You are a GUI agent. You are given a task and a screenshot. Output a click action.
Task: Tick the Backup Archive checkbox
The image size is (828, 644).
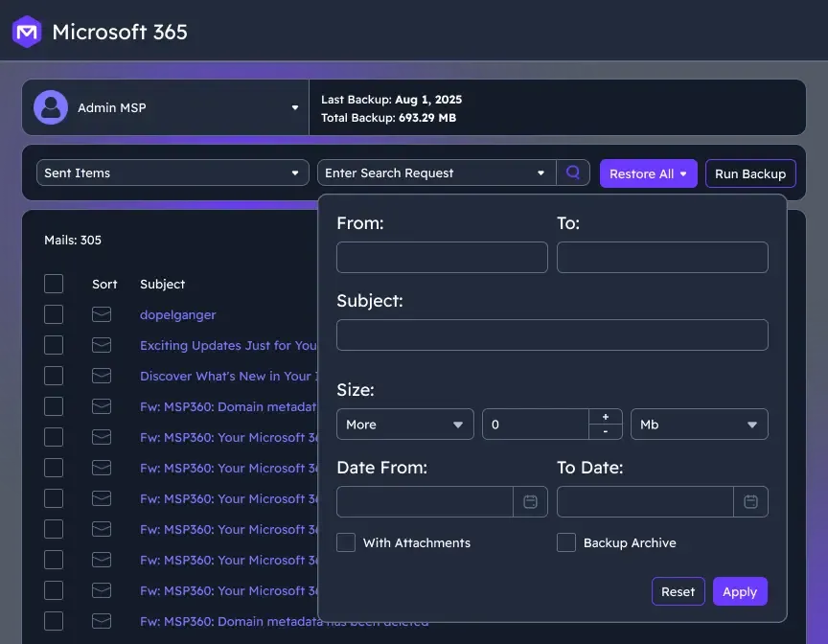coord(566,542)
